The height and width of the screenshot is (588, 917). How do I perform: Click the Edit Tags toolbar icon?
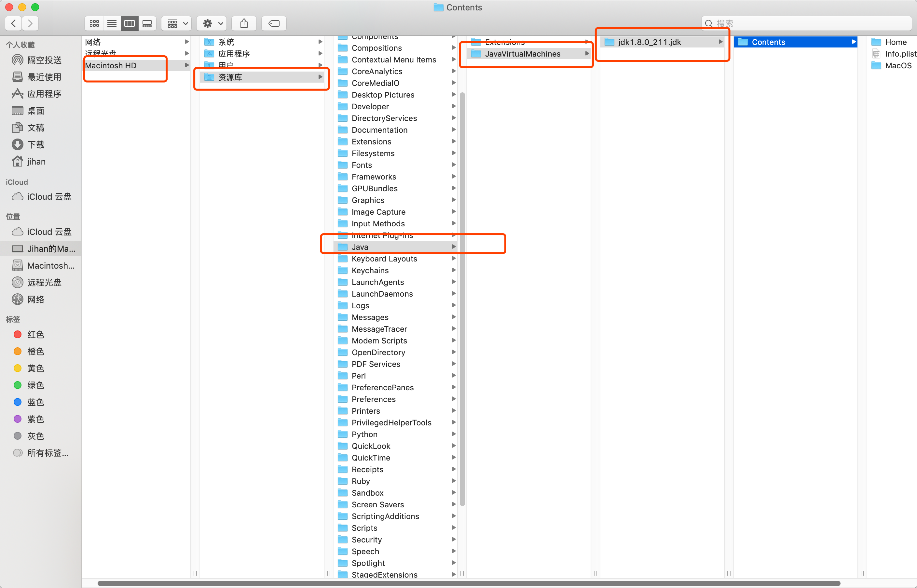click(x=274, y=24)
